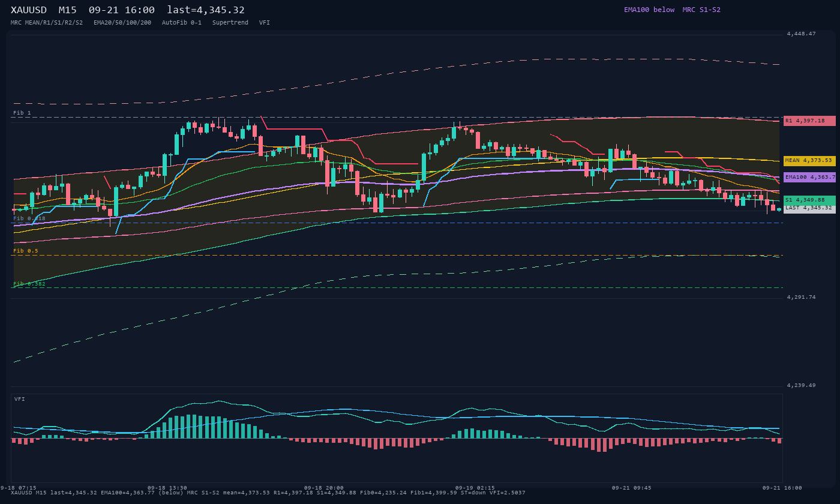Click the EMA100 below status text
The height and width of the screenshot is (504, 840).
[x=649, y=10]
